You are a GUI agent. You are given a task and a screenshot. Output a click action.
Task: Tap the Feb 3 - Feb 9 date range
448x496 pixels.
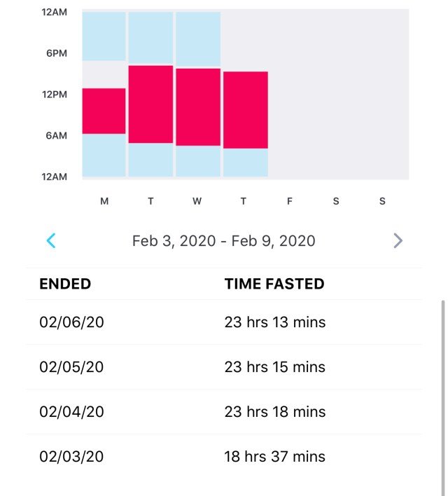coord(223,241)
